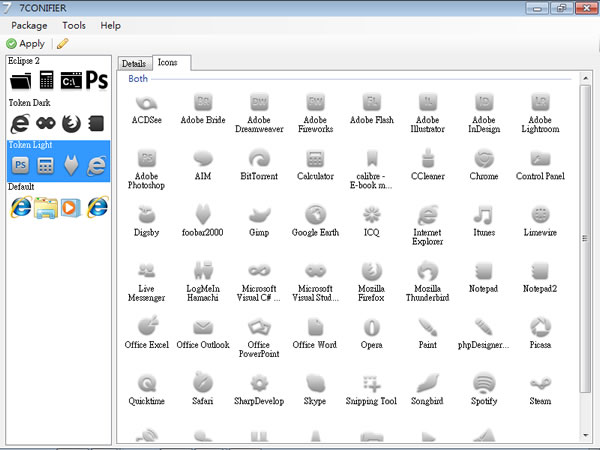Click the Spotify icon
Image resolution: width=600 pixels, height=450 pixels.
point(484,383)
